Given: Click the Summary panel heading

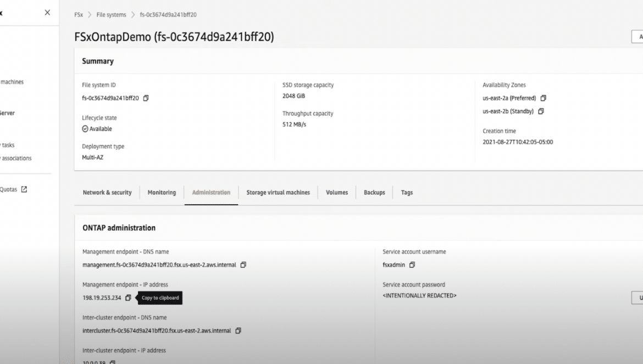Looking at the screenshot, I should click(98, 61).
